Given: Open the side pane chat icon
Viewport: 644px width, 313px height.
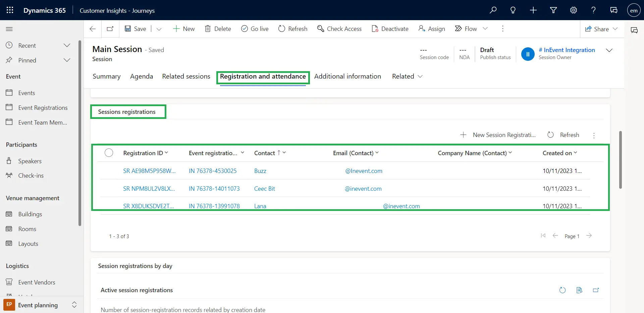Looking at the screenshot, I should (x=634, y=30).
